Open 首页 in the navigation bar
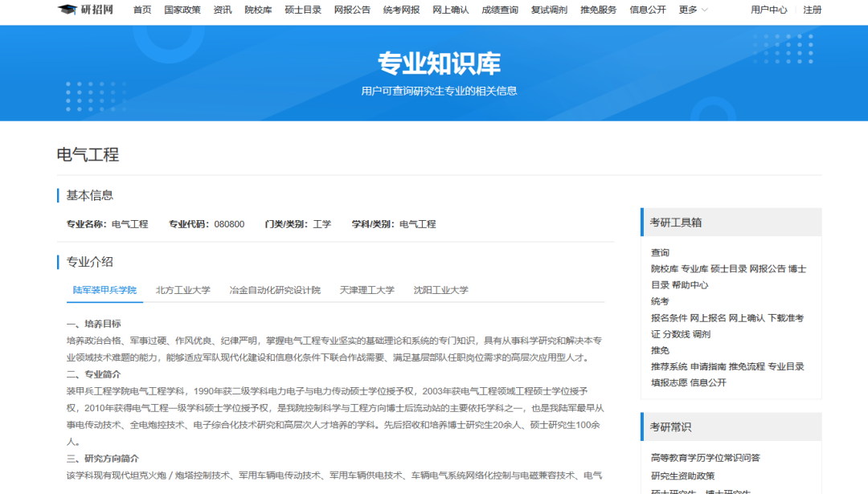The image size is (868, 494). [x=142, y=10]
